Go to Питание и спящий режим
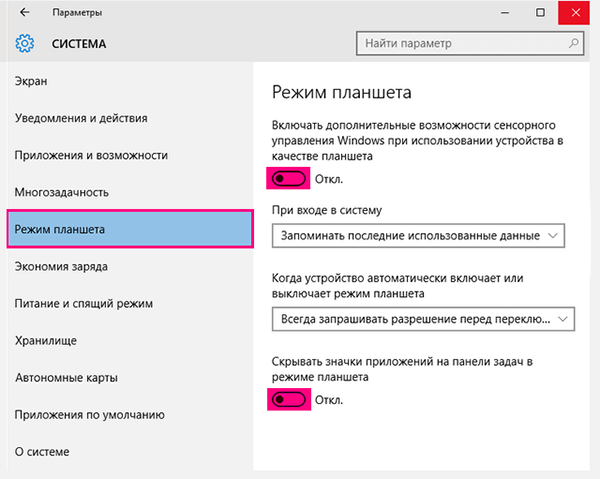The height and width of the screenshot is (479, 600). coord(83,303)
